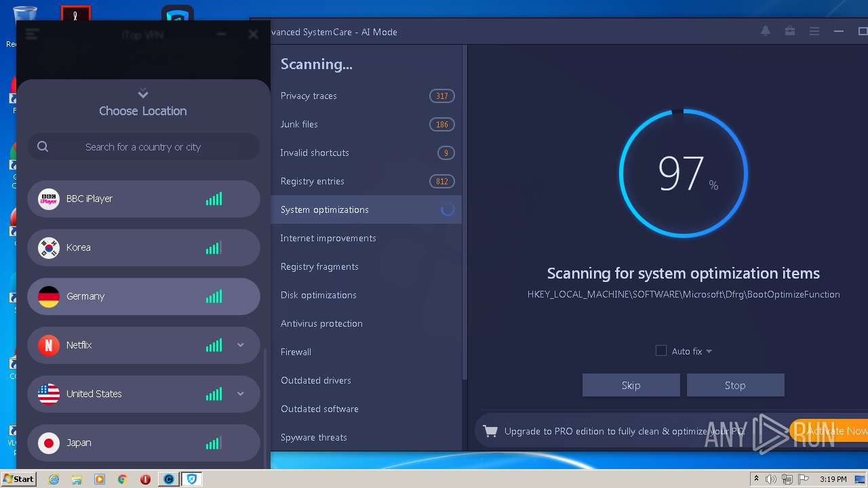Click the 317 privacy traces count badge
868x488 pixels.
coord(442,96)
